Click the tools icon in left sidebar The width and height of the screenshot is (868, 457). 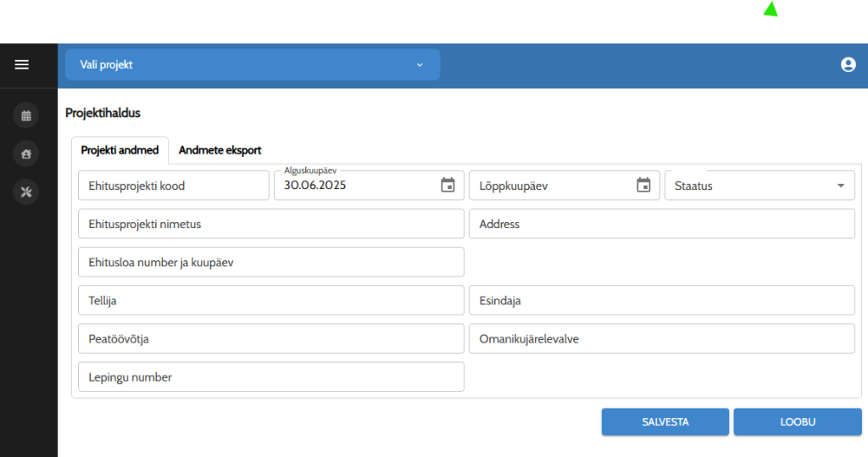pos(26,192)
